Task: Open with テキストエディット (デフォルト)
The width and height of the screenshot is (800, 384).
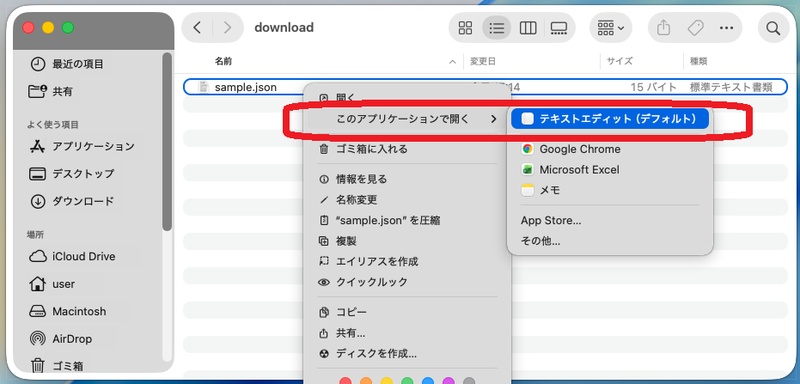Action: 610,119
